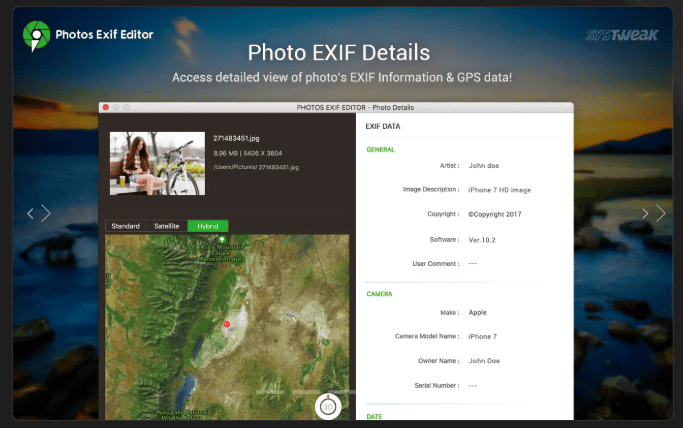This screenshot has width=683, height=428.
Task: Switch map to Satellite view
Action: pos(167,226)
